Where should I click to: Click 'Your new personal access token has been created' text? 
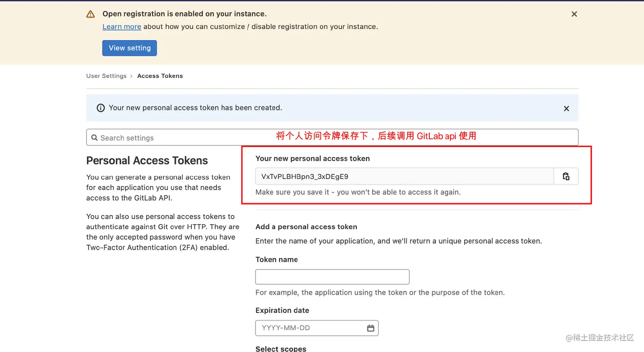coord(195,108)
